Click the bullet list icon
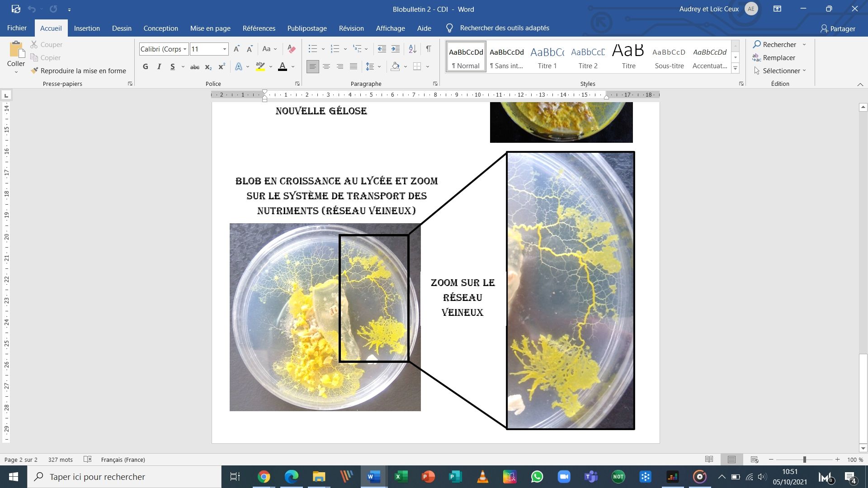868x488 pixels. [312, 49]
